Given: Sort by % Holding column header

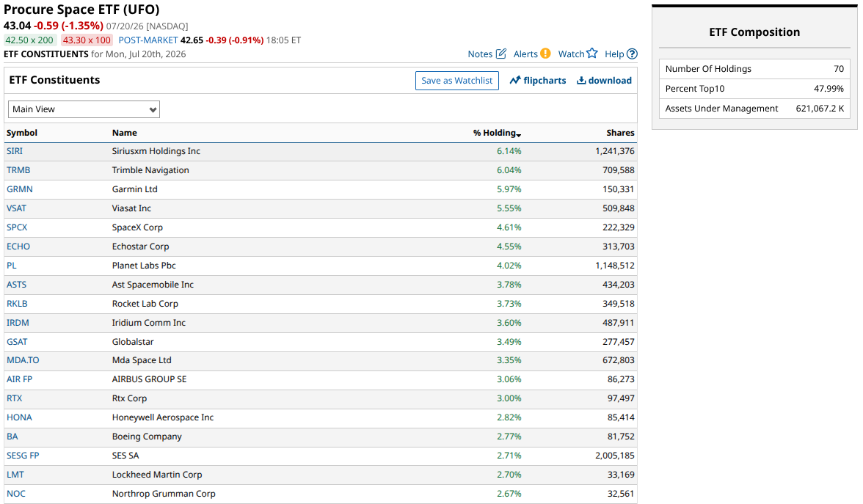Looking at the screenshot, I should click(x=497, y=133).
